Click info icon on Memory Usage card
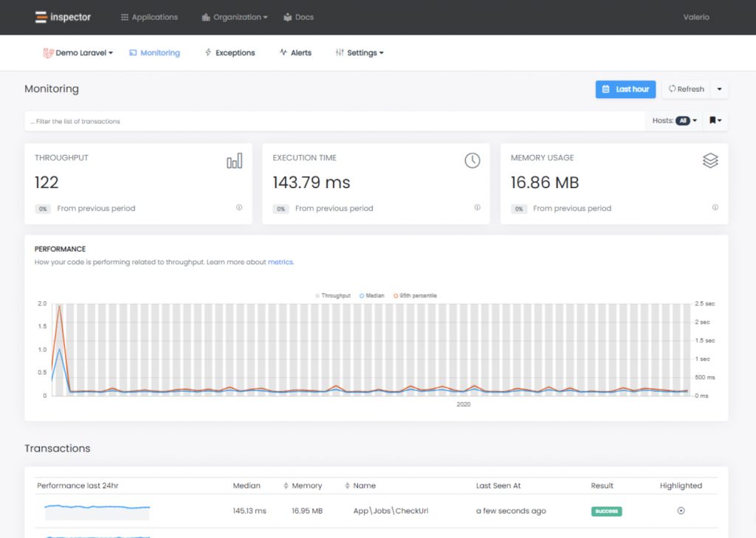Viewport: 756px width, 538px height. (x=715, y=207)
